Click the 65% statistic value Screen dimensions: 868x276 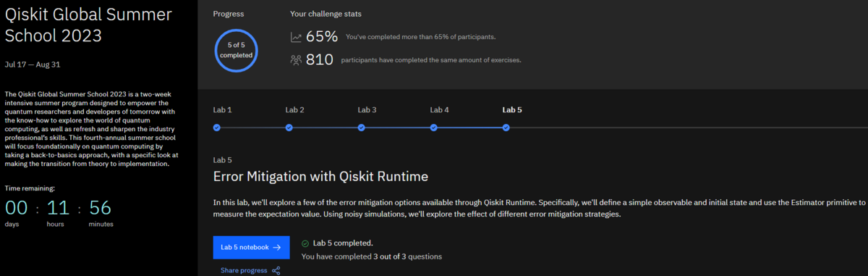pos(322,37)
